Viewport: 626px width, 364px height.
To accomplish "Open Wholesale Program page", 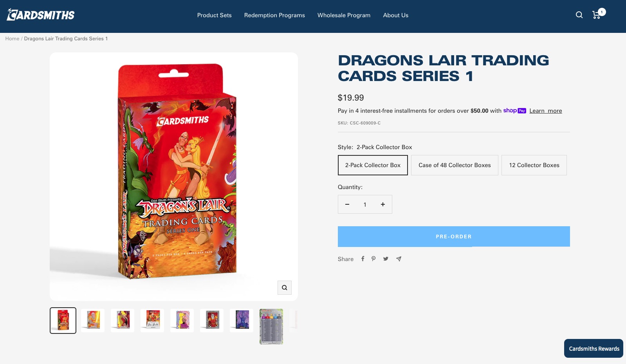I will pyautogui.click(x=344, y=15).
